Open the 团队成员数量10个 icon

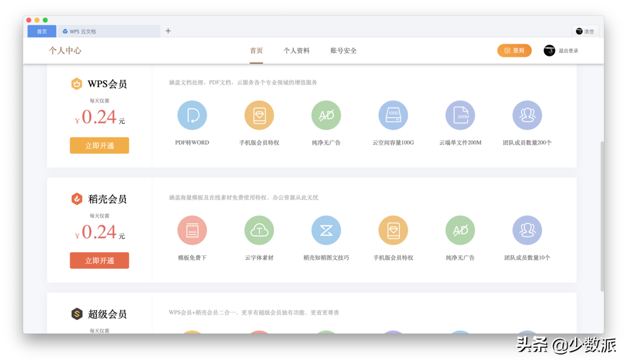coord(527,230)
